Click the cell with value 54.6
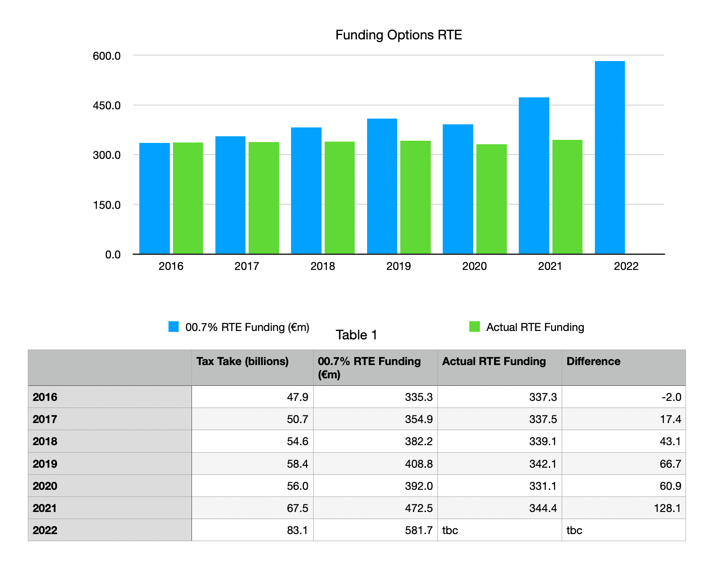This screenshot has height=577, width=728. coord(252,441)
